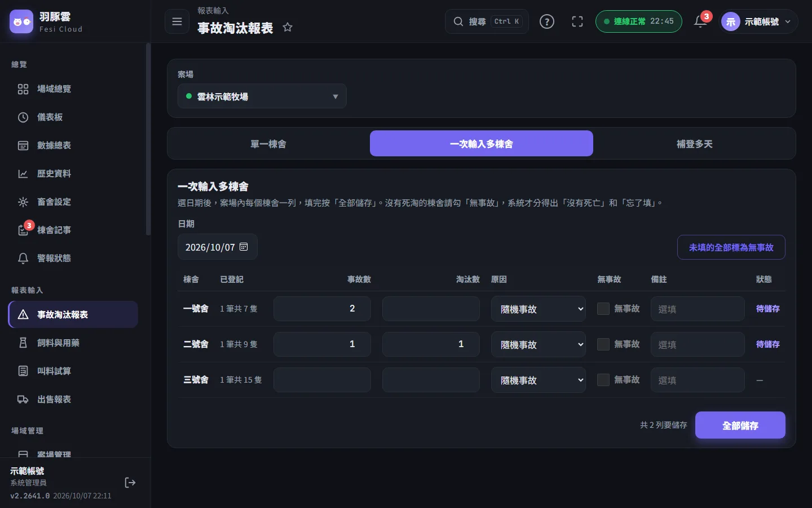Click the 淘汰數 field for 一號舍
The height and width of the screenshot is (508, 812).
431,309
